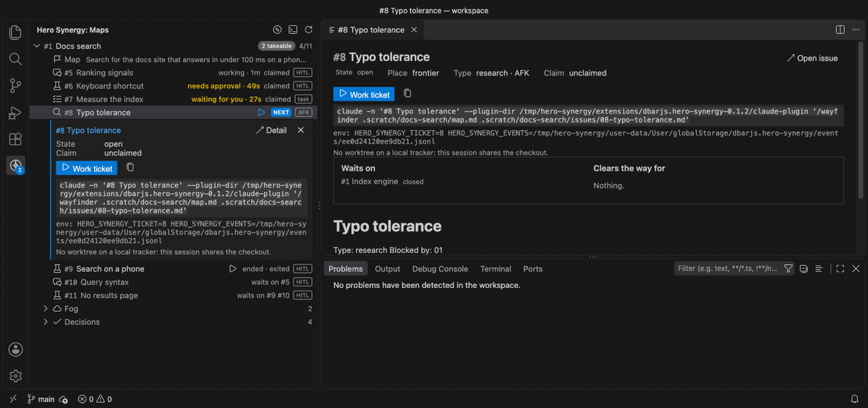Screen dimensions: 868x408
Task: Click the 'waiting for you · 27s' status text
Action: pos(226,99)
